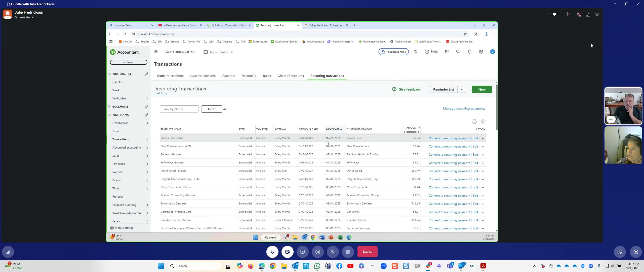The image size is (644, 272).
Task: Zoom in on the screen share
Action: tap(568, 14)
